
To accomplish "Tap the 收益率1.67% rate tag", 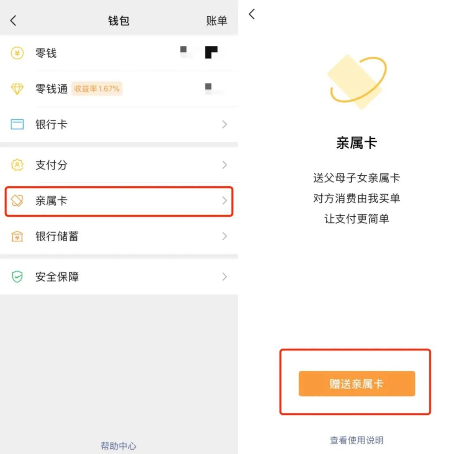I will click(x=97, y=89).
